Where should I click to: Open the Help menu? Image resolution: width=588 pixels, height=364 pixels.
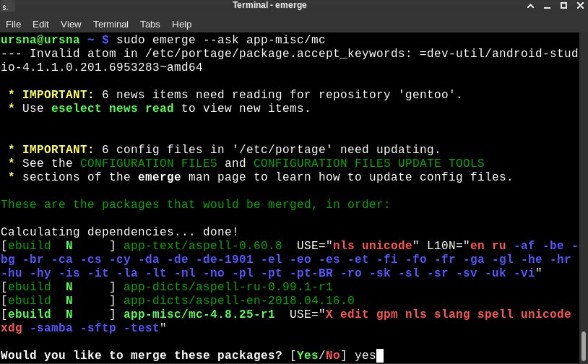(181, 25)
